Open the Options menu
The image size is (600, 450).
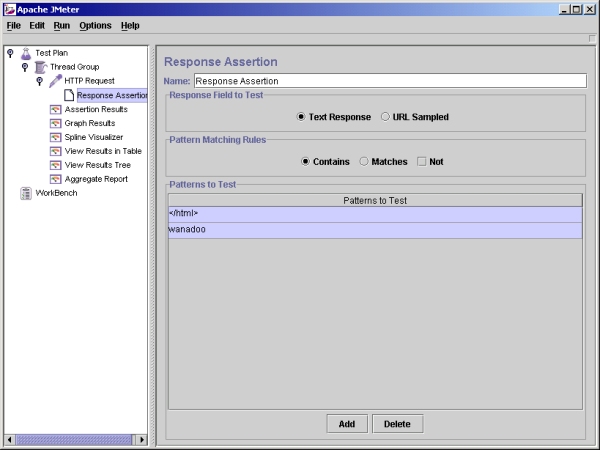click(96, 25)
